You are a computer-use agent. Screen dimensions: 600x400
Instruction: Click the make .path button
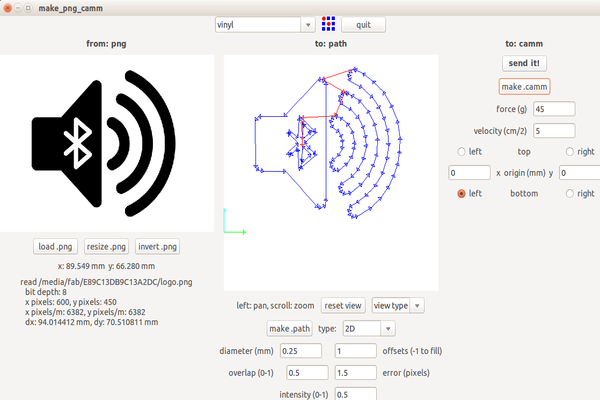click(289, 328)
